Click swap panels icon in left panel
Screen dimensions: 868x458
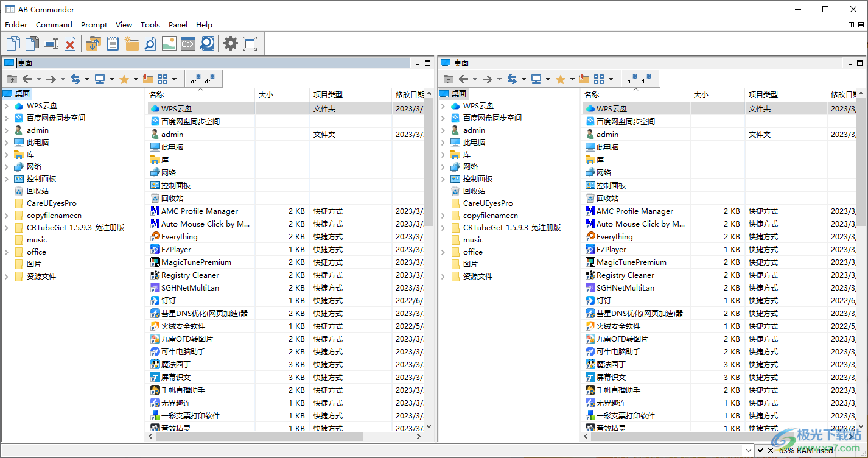[75, 79]
